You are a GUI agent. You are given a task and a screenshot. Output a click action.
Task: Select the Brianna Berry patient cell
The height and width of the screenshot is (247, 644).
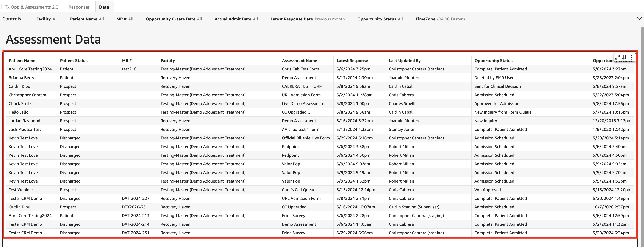(x=22, y=78)
